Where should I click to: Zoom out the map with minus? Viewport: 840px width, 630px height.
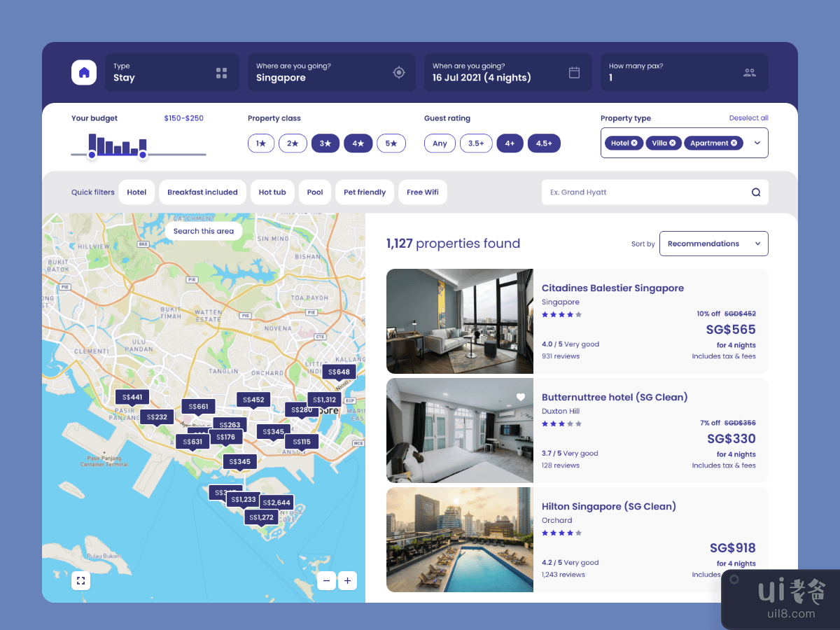click(x=326, y=580)
